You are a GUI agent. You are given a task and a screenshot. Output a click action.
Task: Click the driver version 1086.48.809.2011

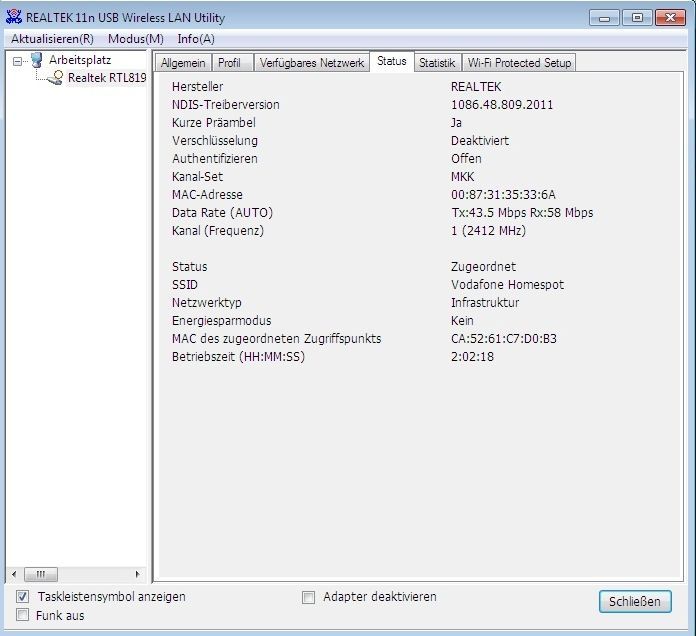502,105
